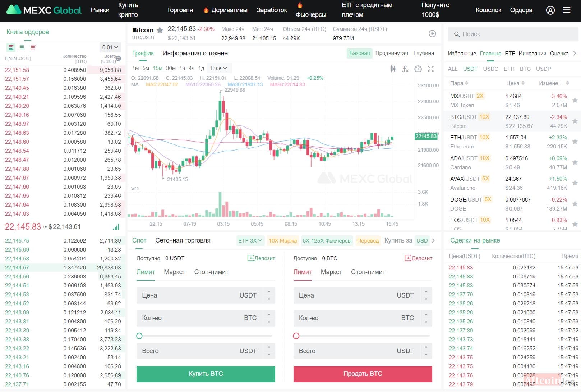Expand chart to fullscreen
The width and height of the screenshot is (581, 392).
(430, 69)
